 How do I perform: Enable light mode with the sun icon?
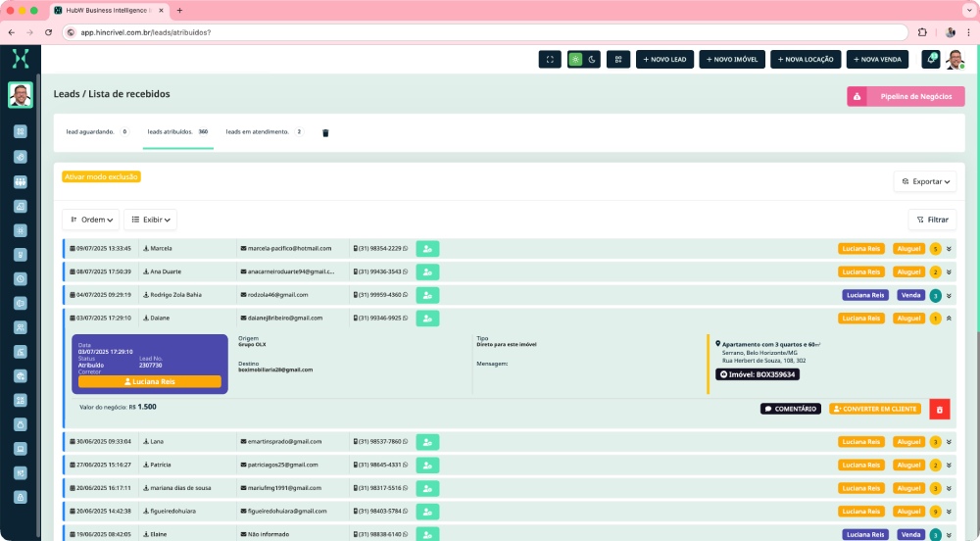coord(576,59)
